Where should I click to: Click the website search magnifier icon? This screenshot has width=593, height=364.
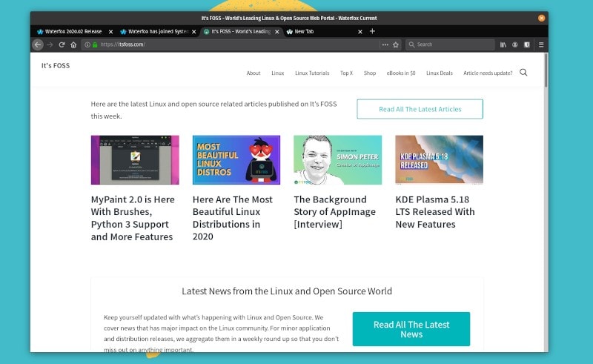click(x=523, y=72)
